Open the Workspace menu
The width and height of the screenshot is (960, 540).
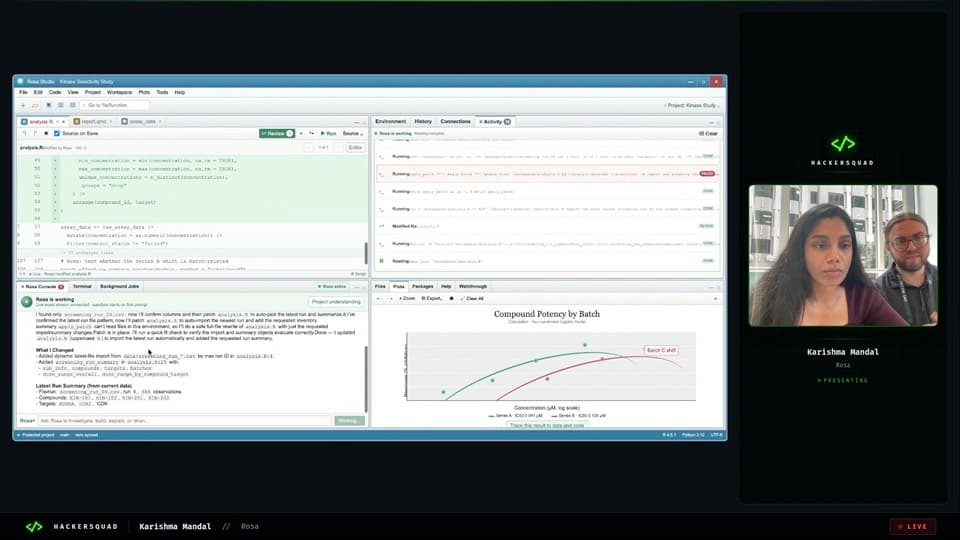click(x=119, y=92)
